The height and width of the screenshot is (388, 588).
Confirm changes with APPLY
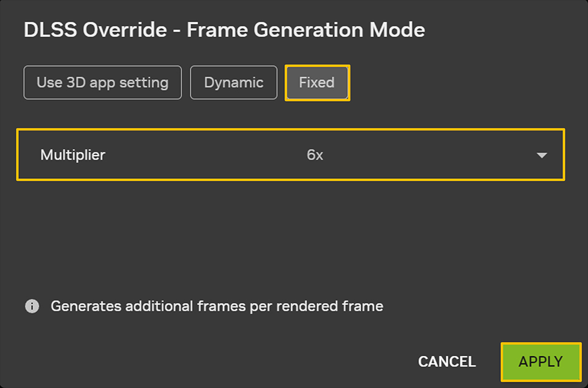pos(540,362)
